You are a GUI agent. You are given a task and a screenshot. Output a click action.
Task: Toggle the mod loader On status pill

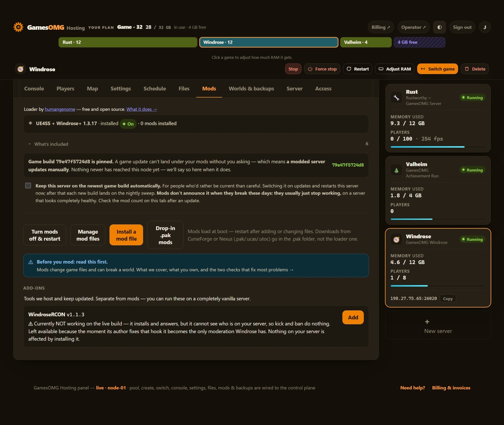click(128, 124)
